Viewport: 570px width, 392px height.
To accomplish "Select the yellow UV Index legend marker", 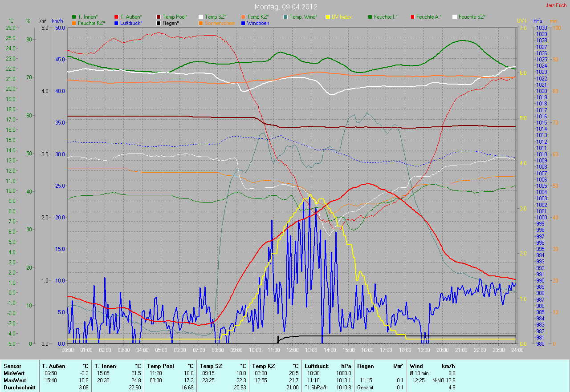I will click(x=328, y=17).
